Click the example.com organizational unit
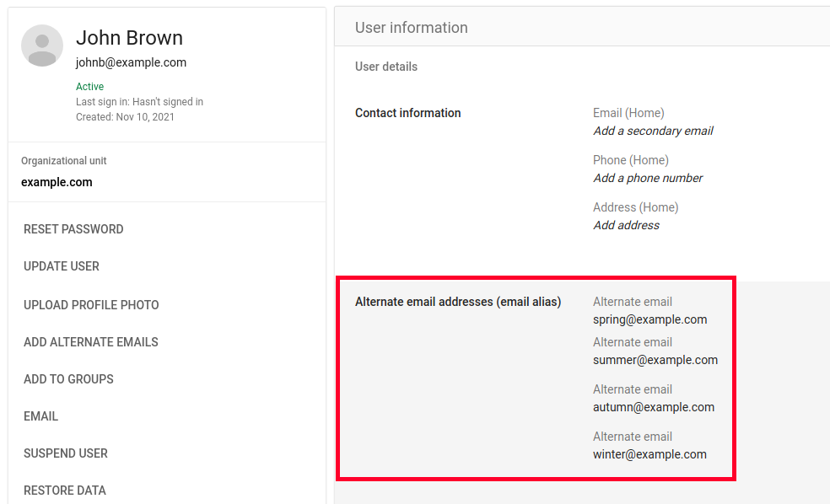The width and height of the screenshot is (830, 504). pos(57,182)
